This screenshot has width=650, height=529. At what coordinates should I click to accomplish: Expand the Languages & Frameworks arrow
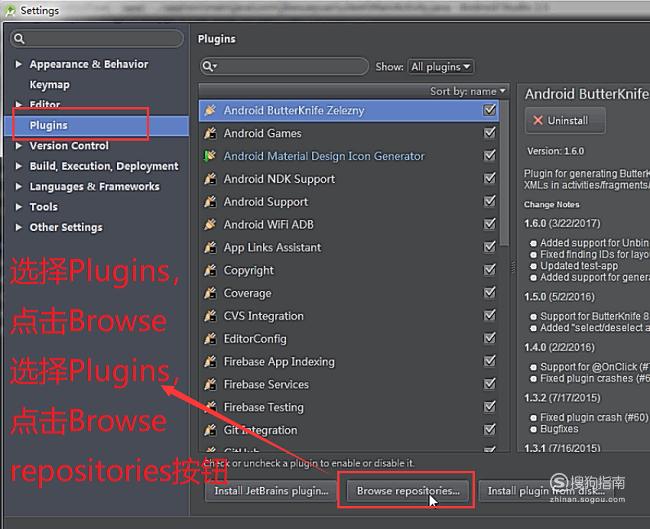click(x=18, y=186)
